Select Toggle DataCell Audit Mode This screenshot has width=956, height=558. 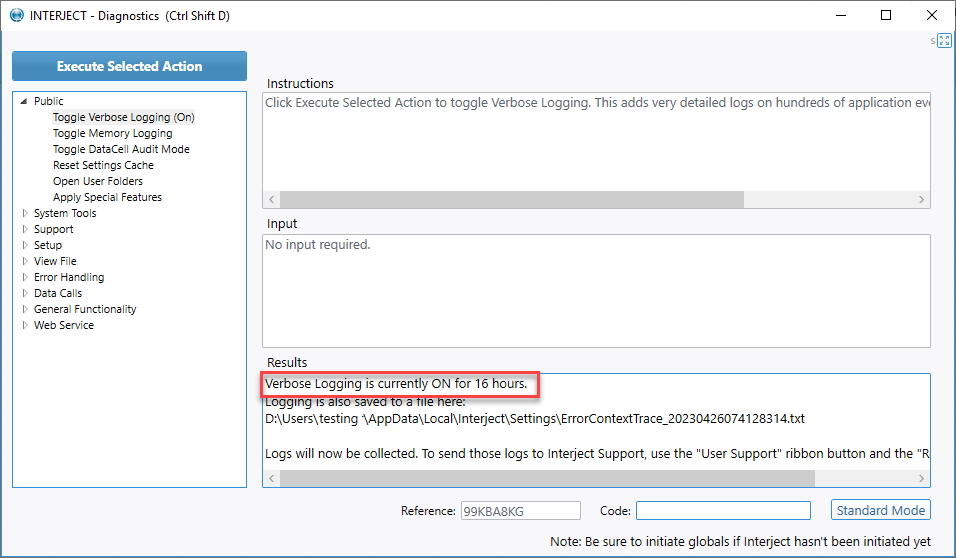(121, 149)
